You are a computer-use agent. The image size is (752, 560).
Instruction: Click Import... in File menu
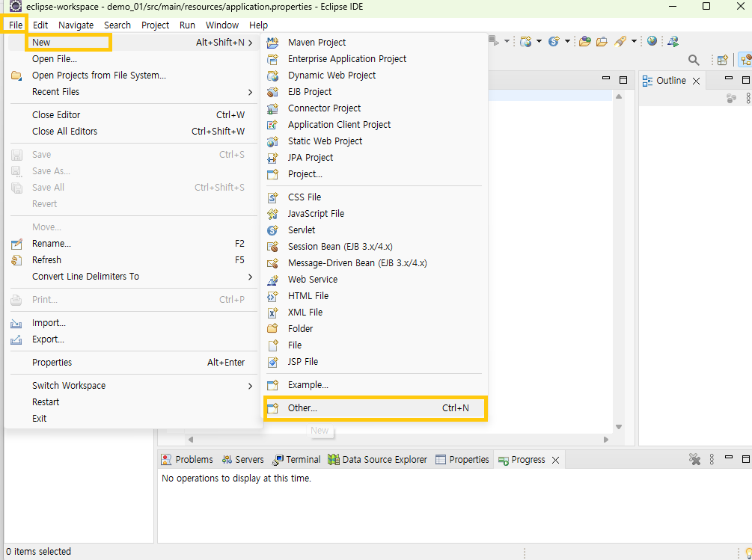tap(133, 323)
